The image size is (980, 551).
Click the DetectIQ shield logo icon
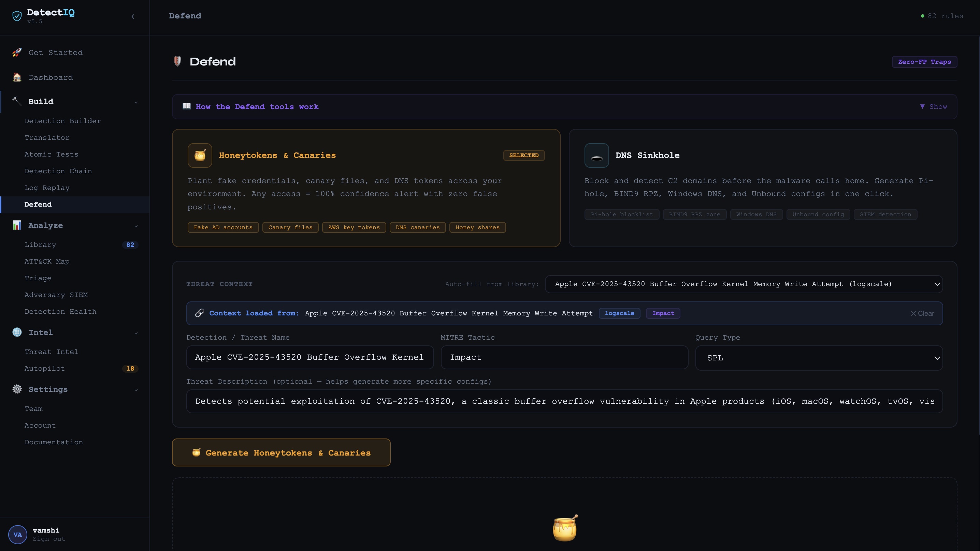coord(17,16)
